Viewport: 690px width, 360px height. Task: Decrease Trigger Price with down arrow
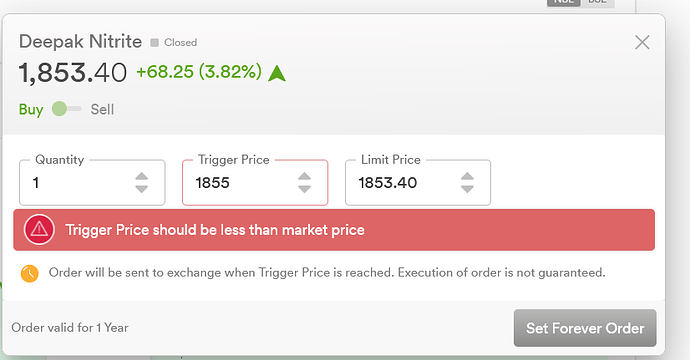(x=305, y=189)
